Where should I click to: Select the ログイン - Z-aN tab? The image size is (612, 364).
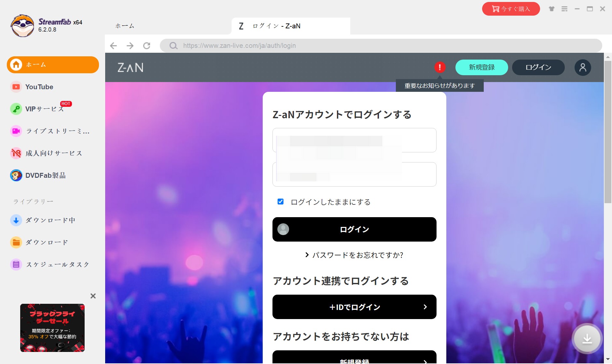pyautogui.click(x=291, y=26)
